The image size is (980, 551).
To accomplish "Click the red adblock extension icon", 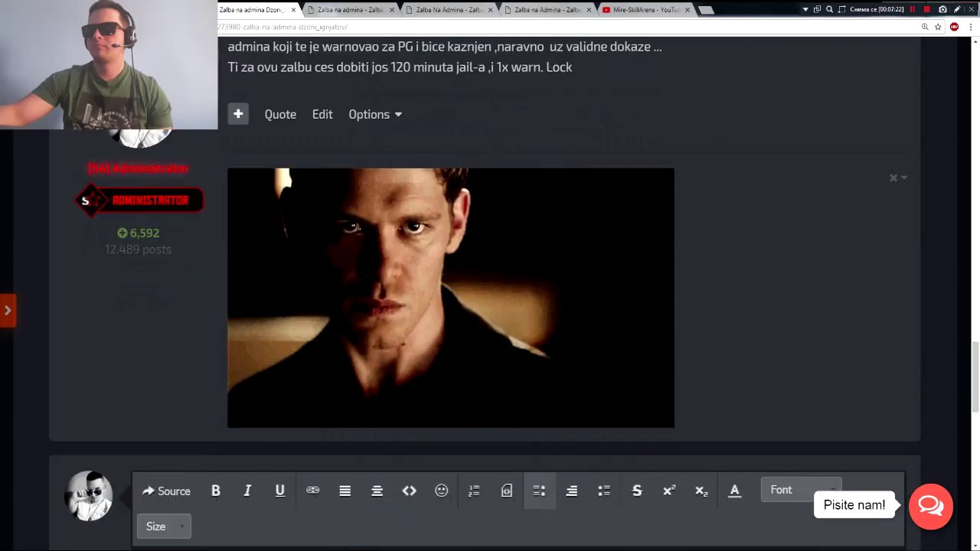I will 954,27.
